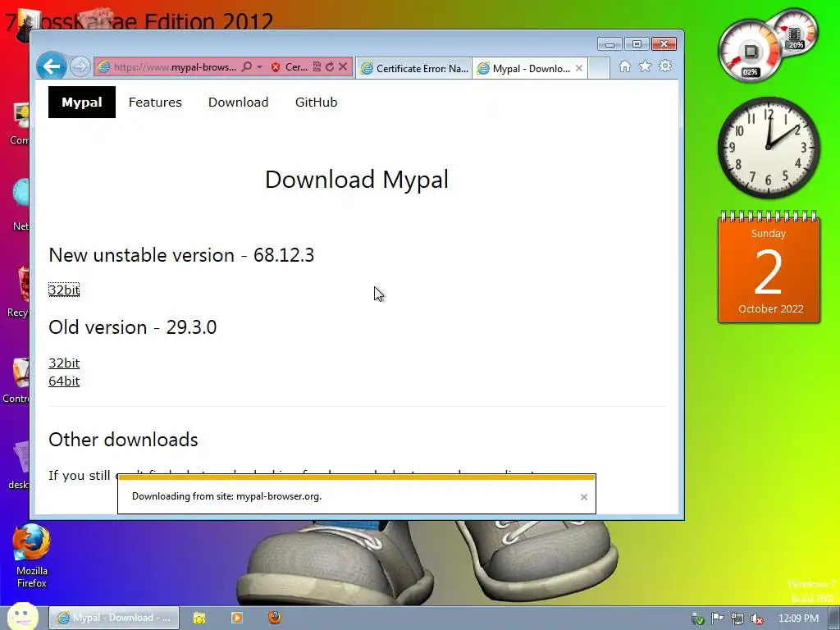Open Action Center flag tray icon
This screenshot has width=840, height=630.
[x=717, y=619]
